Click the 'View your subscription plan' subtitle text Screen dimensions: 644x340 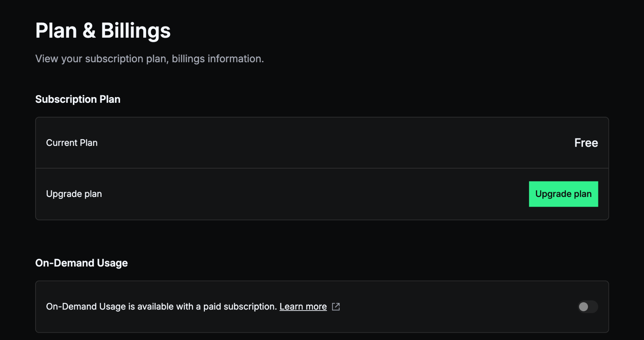coord(149,59)
